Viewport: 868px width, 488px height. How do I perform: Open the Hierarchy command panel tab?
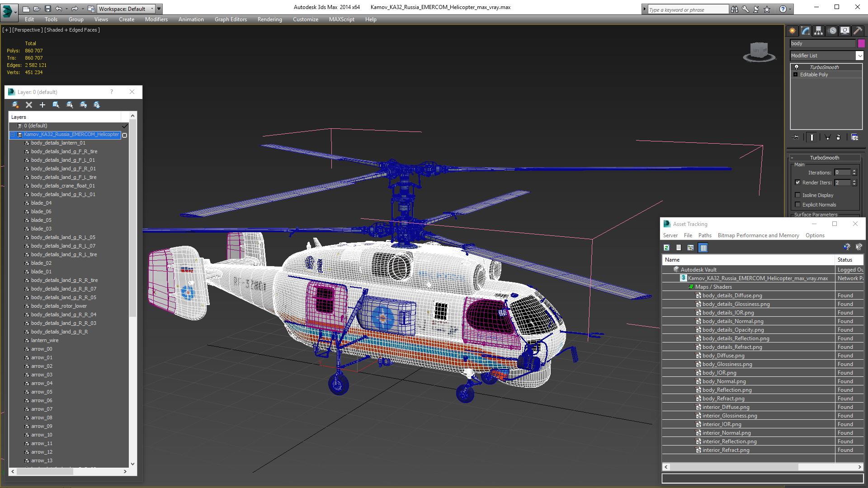819,31
